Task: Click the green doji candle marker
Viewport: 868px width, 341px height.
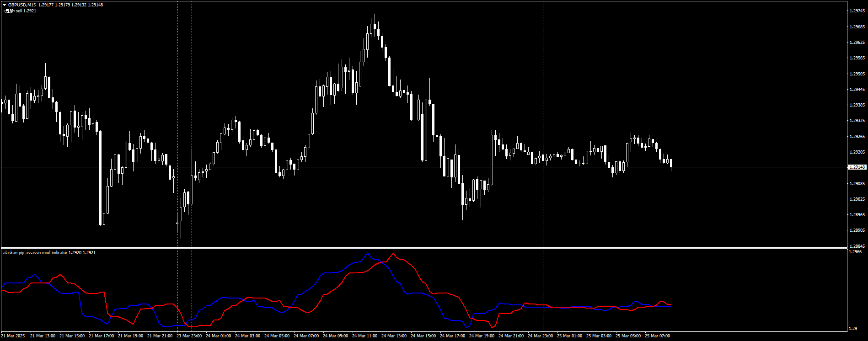Action: pyautogui.click(x=580, y=164)
